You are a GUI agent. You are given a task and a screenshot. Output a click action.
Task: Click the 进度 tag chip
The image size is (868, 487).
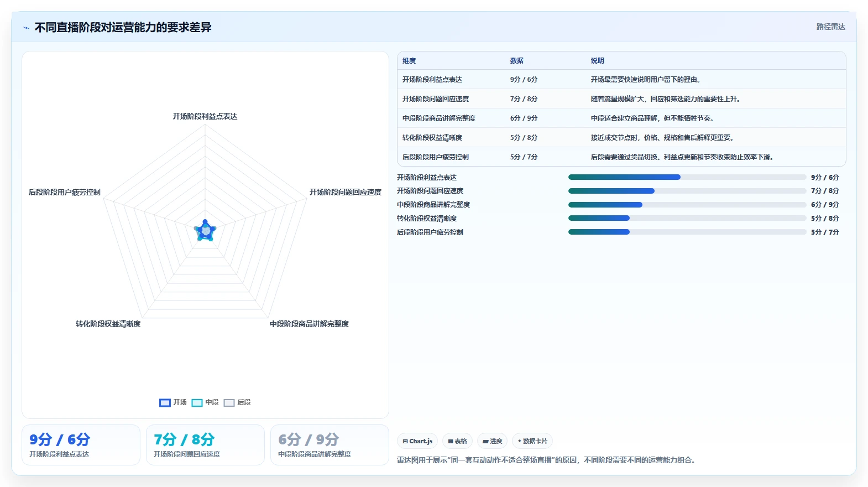[493, 441]
